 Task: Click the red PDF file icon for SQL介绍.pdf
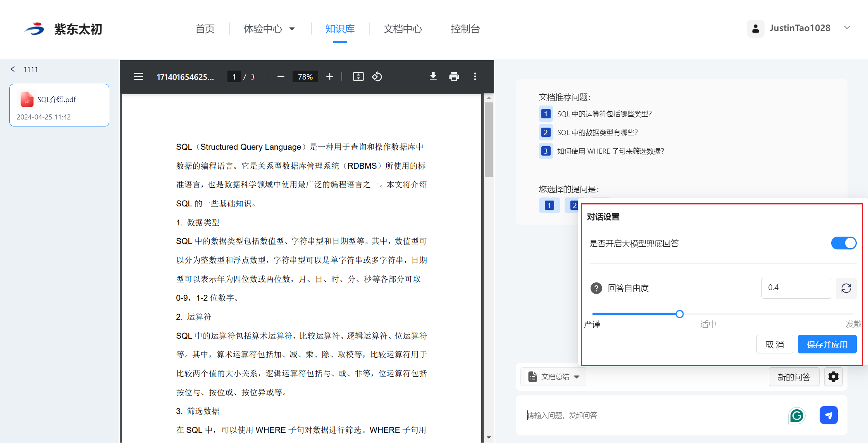click(x=27, y=99)
